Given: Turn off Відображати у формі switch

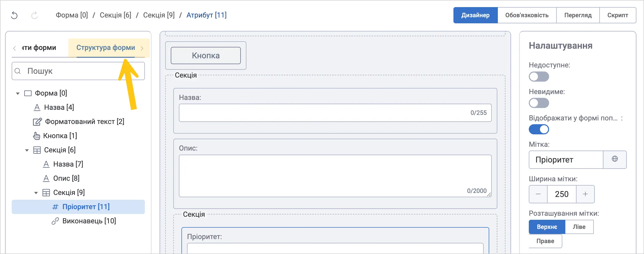Looking at the screenshot, I should [539, 129].
